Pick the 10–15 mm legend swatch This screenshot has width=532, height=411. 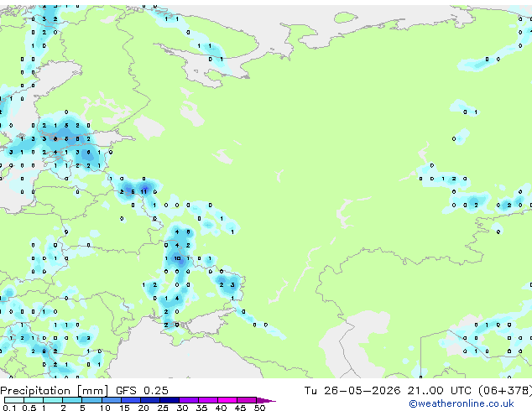tap(111, 400)
